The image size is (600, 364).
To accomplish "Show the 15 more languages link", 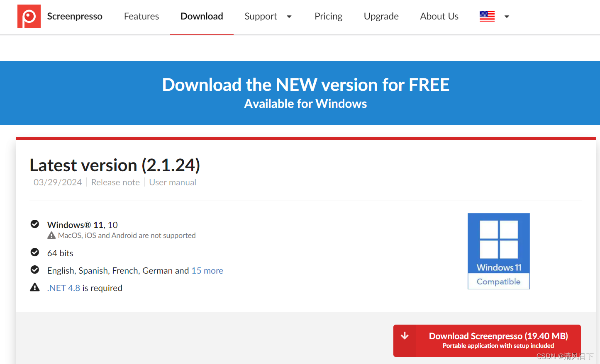I will tap(207, 271).
